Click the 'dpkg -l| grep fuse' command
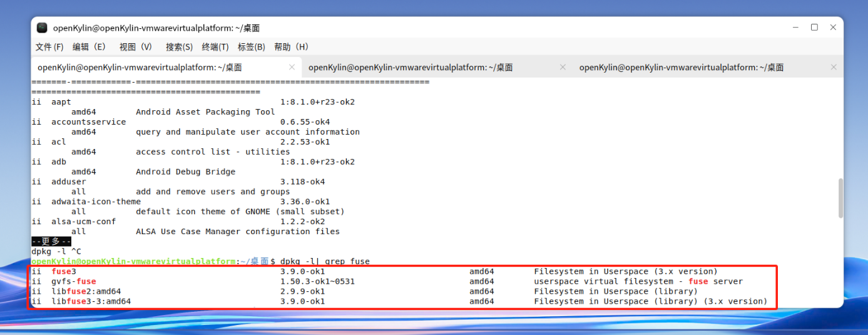This screenshot has height=335, width=868. (325, 261)
